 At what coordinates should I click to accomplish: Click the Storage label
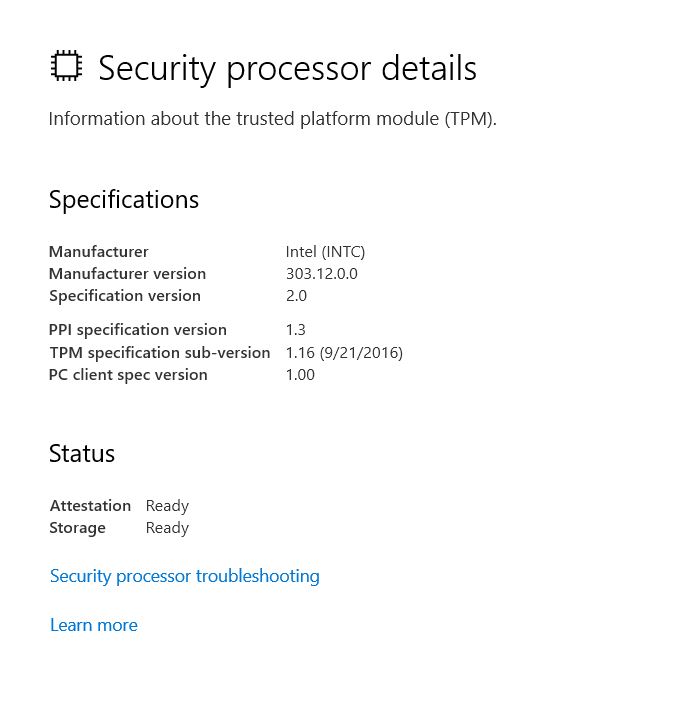77,528
